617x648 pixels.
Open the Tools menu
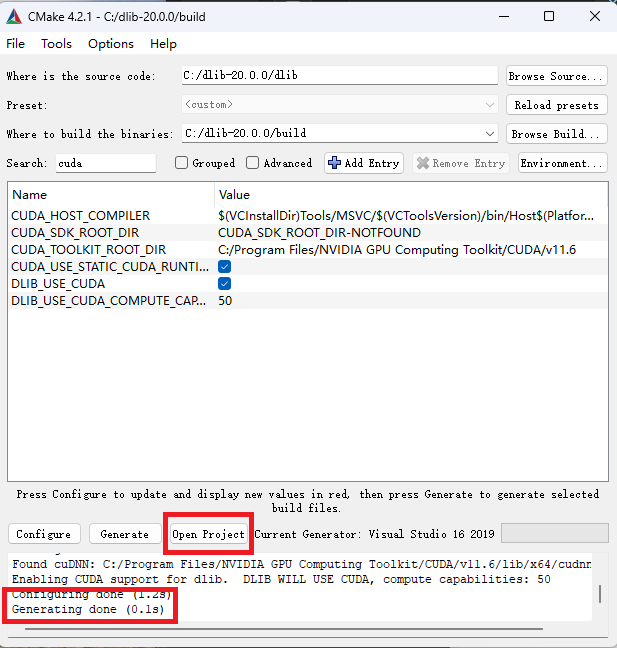point(56,44)
